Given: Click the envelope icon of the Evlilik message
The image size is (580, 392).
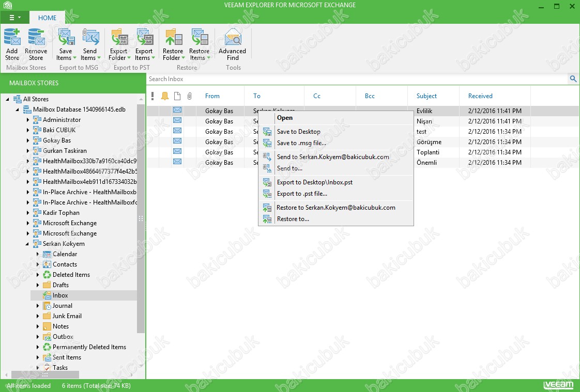Looking at the screenshot, I should click(x=177, y=110).
